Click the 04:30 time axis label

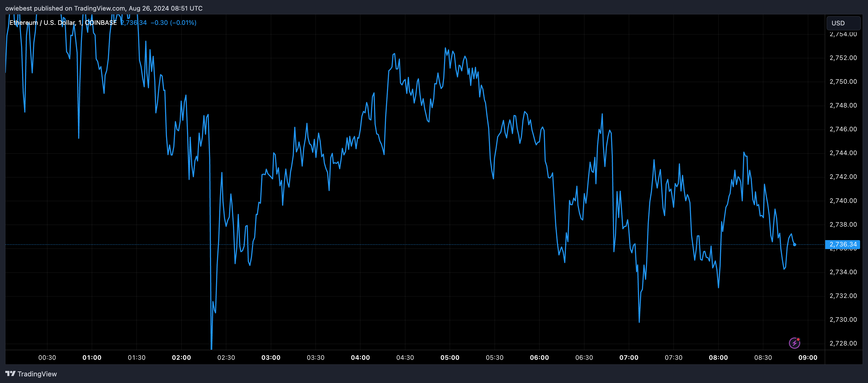tap(405, 357)
